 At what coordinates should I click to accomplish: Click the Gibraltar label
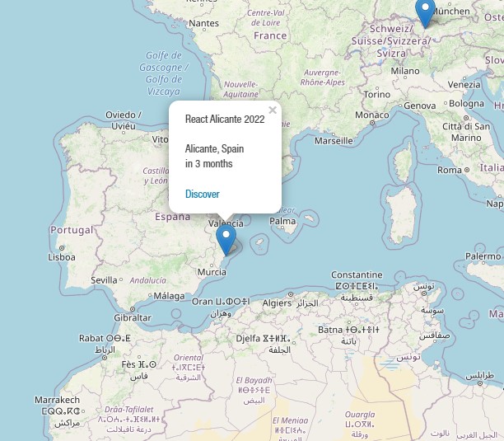click(x=133, y=318)
